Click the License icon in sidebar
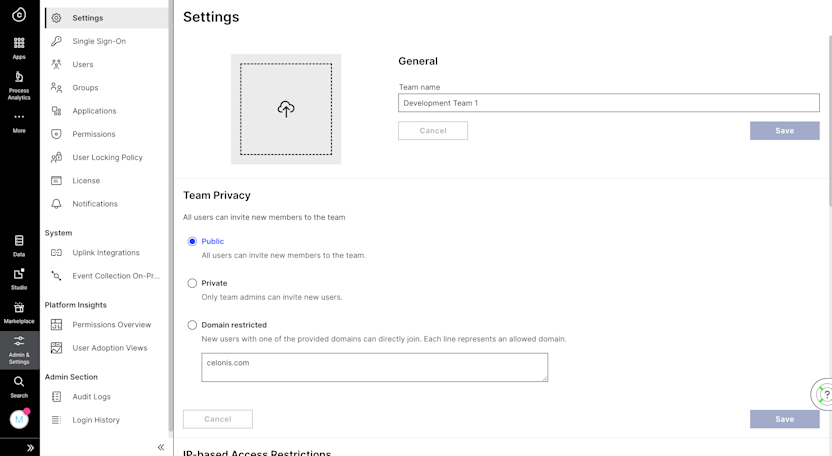Screen dimensions: 832x456 coord(56,180)
